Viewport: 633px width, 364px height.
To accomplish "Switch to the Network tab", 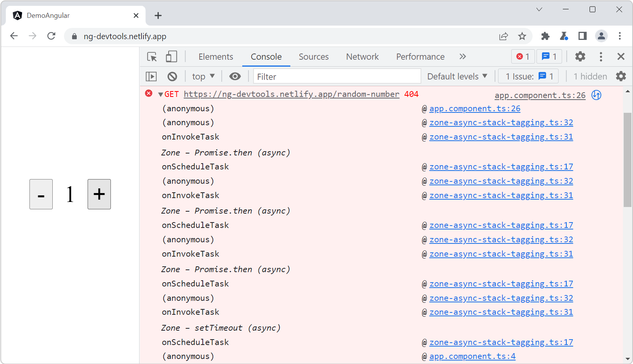I will (x=362, y=57).
